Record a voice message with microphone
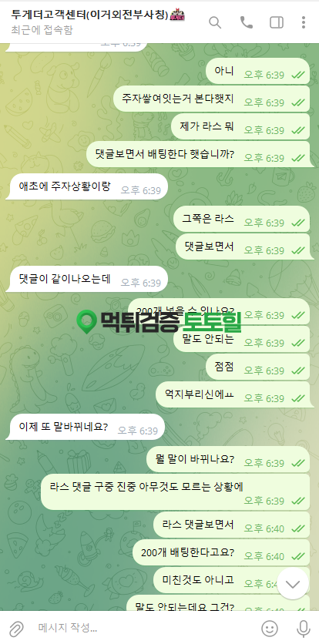The width and height of the screenshot is (319, 644). 304,628
